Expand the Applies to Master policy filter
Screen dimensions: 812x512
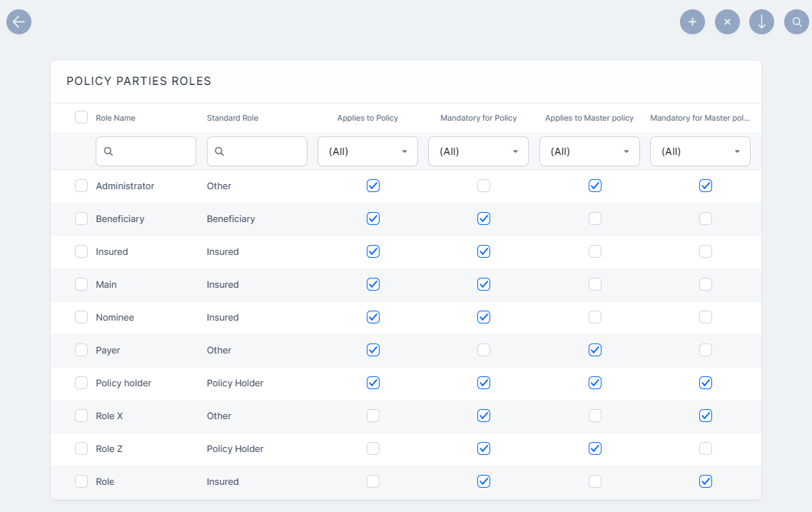point(589,151)
